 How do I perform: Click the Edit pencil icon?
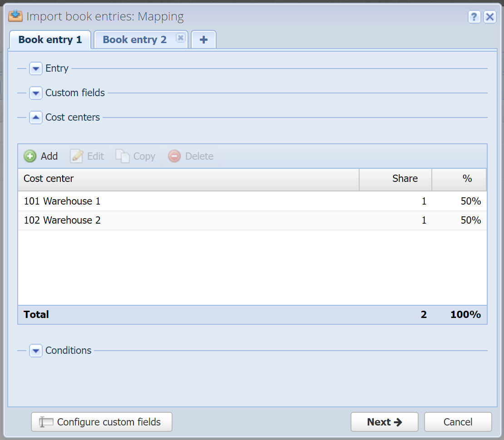click(77, 156)
